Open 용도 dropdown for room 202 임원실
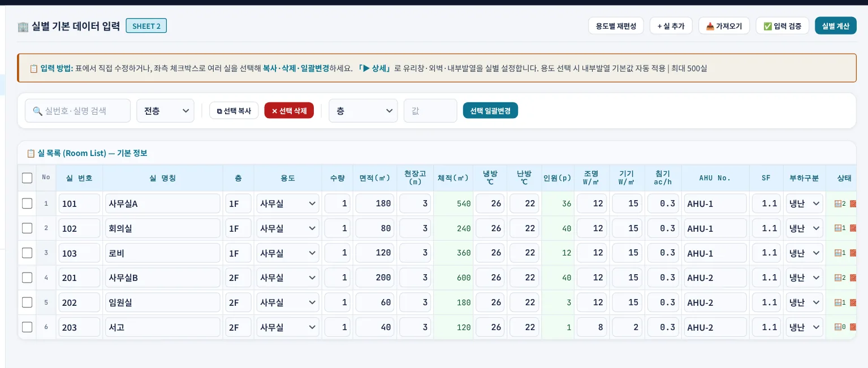The width and height of the screenshot is (868, 368). pos(288,302)
